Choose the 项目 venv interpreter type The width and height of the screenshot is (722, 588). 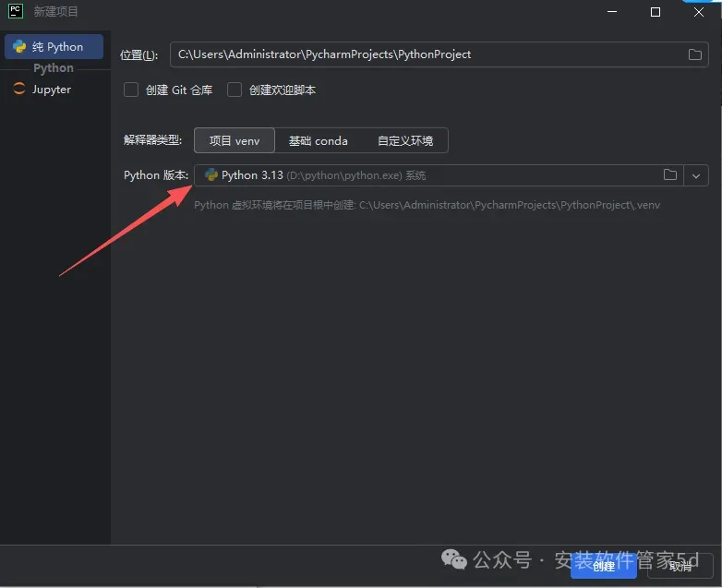[x=235, y=140]
